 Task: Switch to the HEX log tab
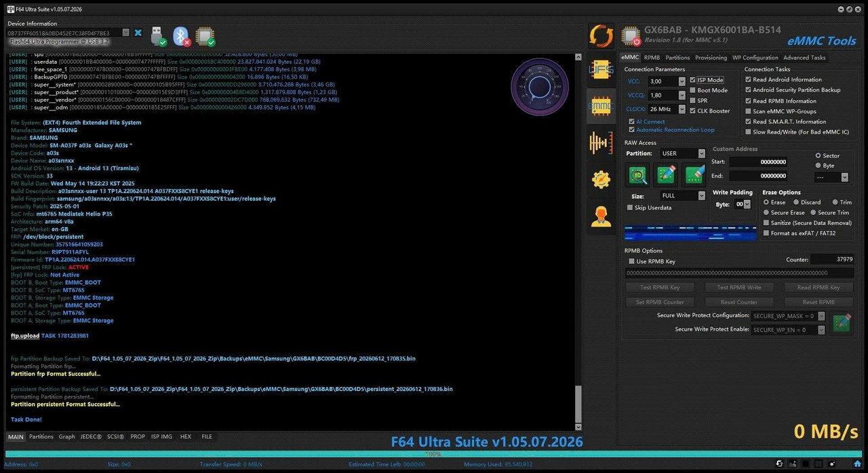tap(185, 437)
